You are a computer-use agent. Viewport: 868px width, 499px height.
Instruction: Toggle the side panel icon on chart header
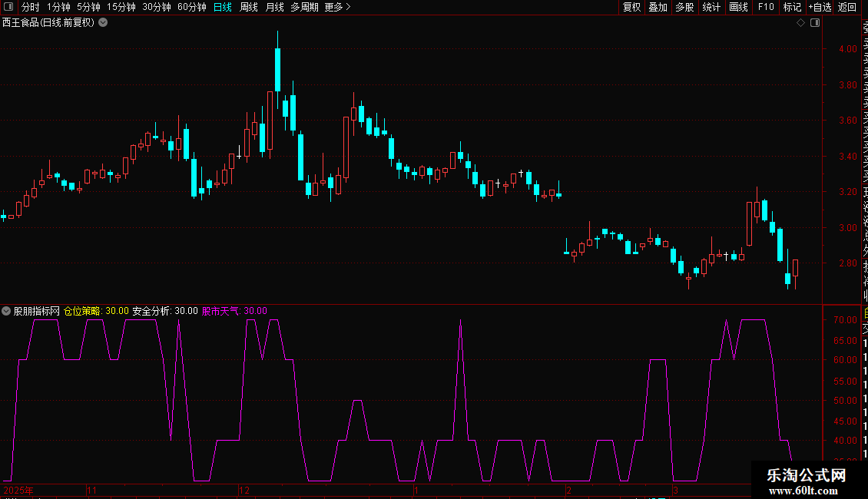815,23
